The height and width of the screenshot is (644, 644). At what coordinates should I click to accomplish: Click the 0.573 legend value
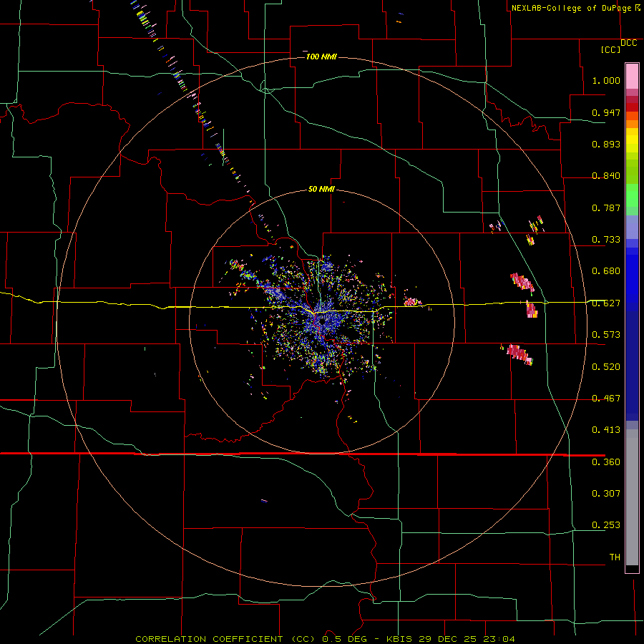tap(606, 335)
